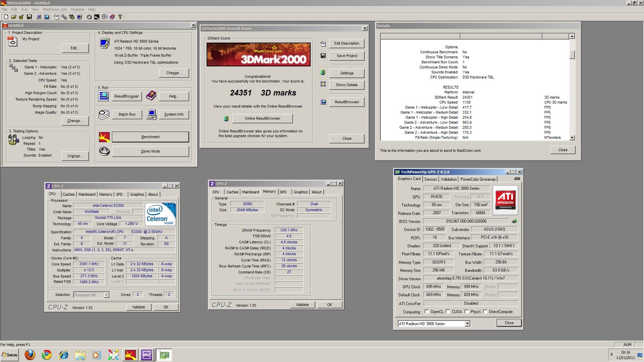Click OK in the Memory CPU-Z window
644x362 pixels.
pyautogui.click(x=329, y=305)
